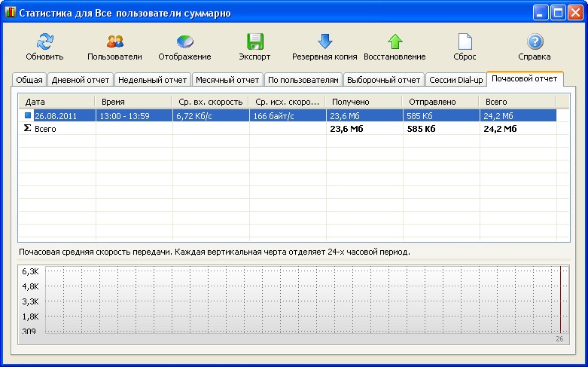The image size is (588, 367).
Task: Click the Восстановление green arrow icon
Action: pyautogui.click(x=395, y=41)
